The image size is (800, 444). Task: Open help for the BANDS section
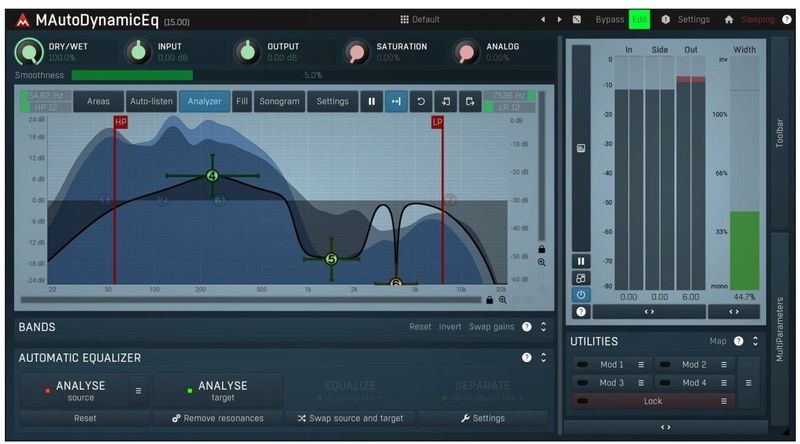[527, 327]
